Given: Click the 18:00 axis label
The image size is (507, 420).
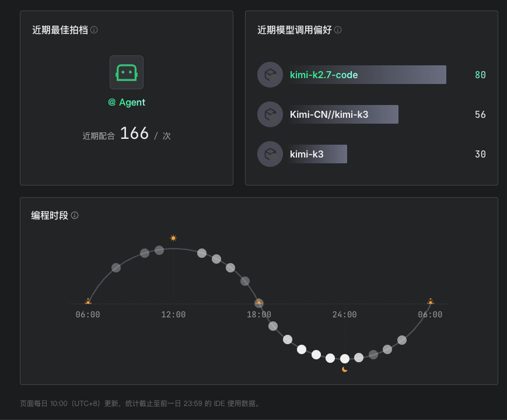Looking at the screenshot, I should (x=259, y=314).
